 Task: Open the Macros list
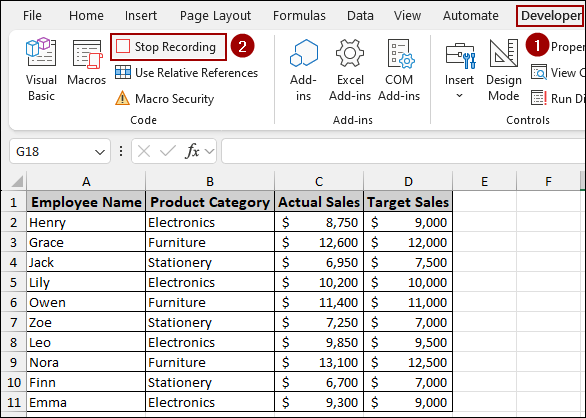[x=87, y=62]
